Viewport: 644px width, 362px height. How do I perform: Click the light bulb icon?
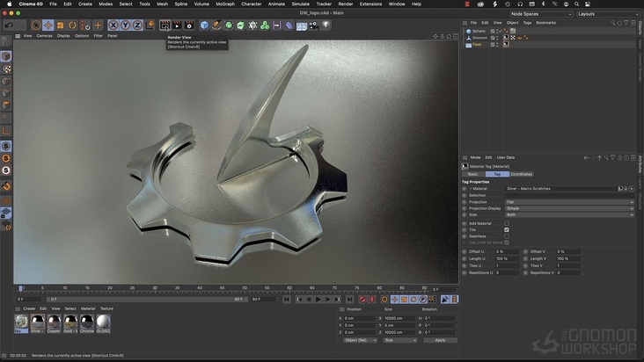[326, 25]
